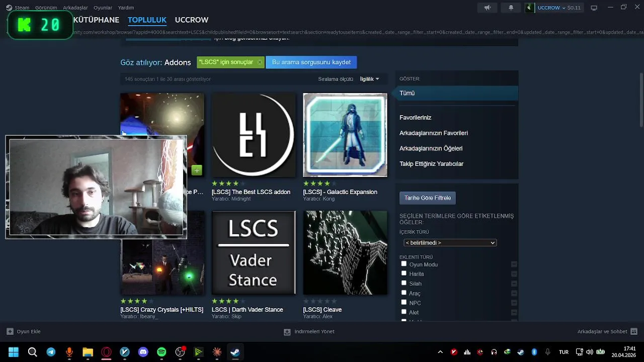Open the LSCS Vader Stance thumbnail
This screenshot has width=644, height=362.
click(254, 252)
